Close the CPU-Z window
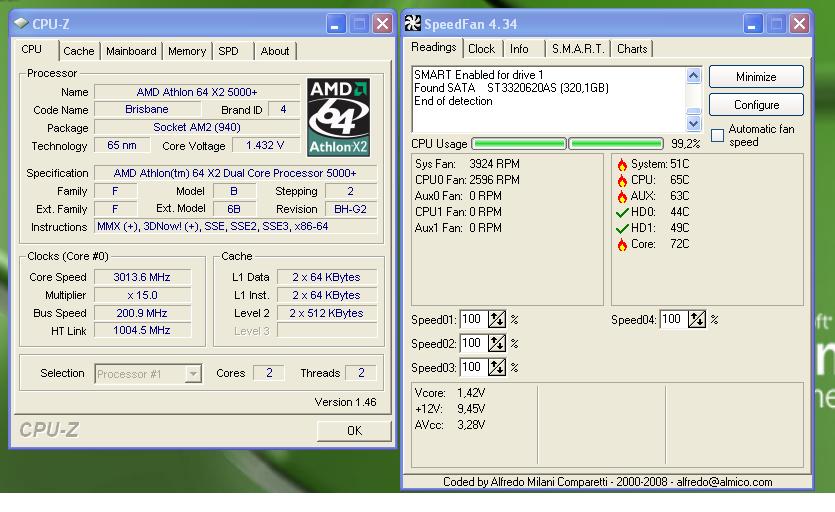Viewport: 835px width, 512px height. [382, 24]
